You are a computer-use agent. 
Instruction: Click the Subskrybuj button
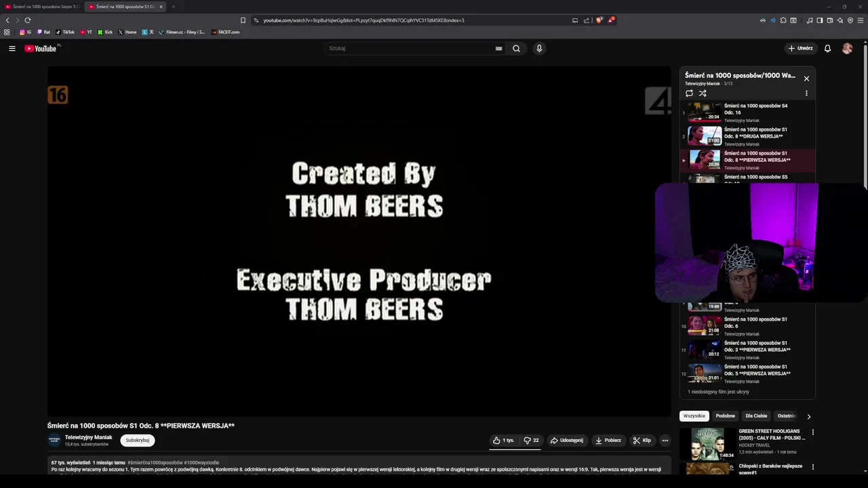click(x=138, y=441)
